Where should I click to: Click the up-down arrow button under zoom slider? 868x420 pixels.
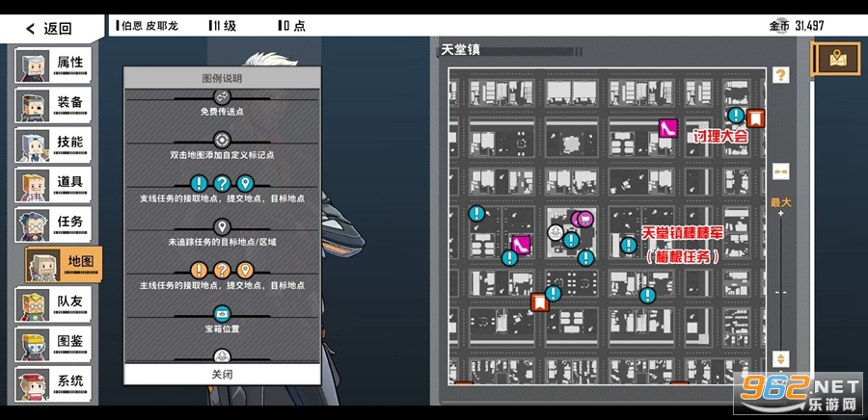(x=780, y=358)
